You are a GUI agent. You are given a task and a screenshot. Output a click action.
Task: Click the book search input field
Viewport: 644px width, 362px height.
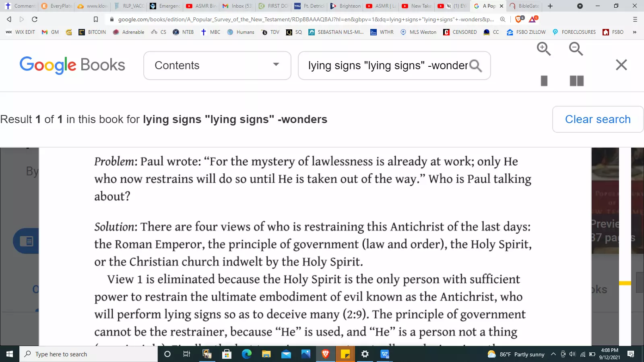pyautogui.click(x=387, y=66)
